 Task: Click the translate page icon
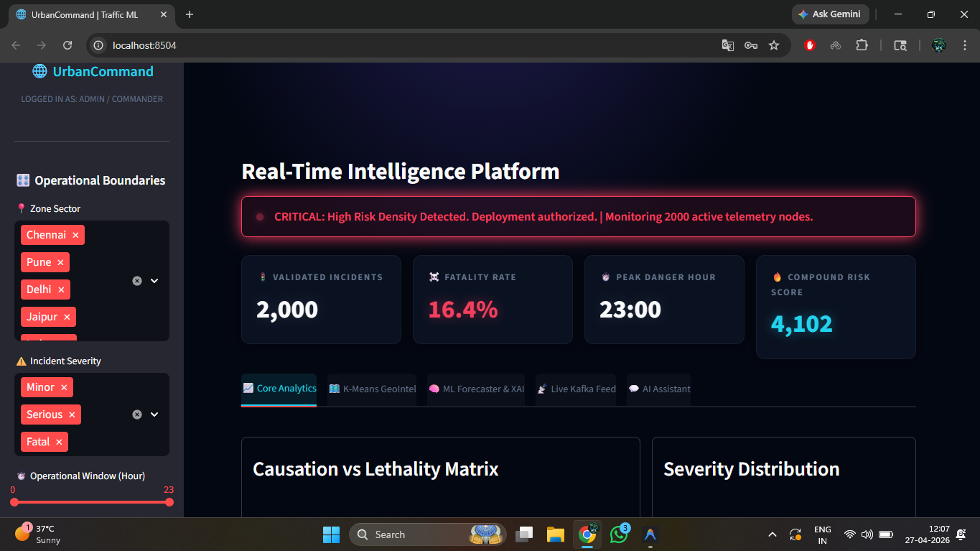(x=728, y=45)
